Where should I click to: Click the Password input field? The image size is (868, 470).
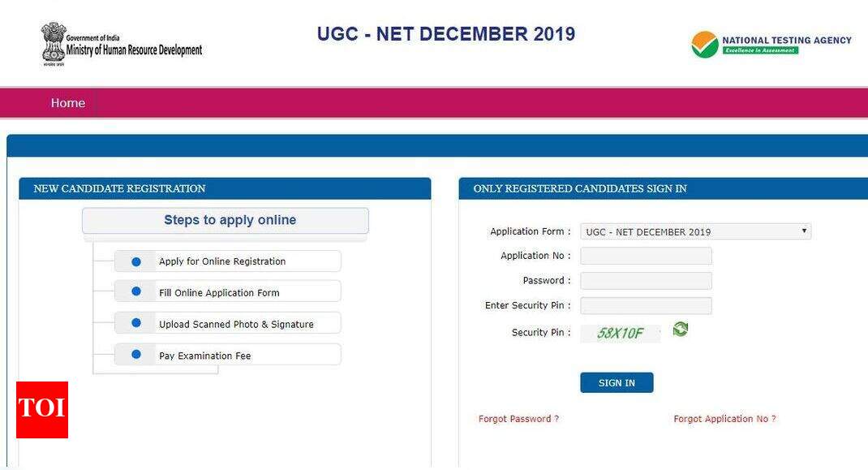[646, 280]
